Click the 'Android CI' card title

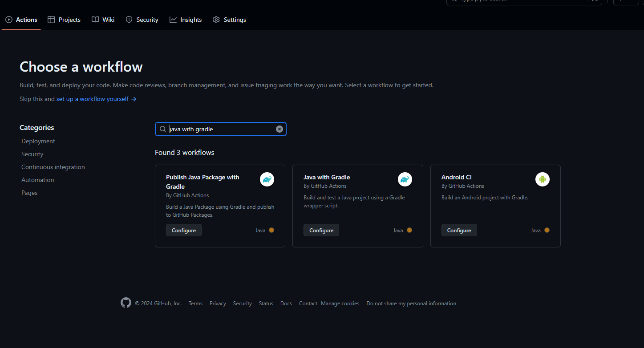tap(456, 177)
